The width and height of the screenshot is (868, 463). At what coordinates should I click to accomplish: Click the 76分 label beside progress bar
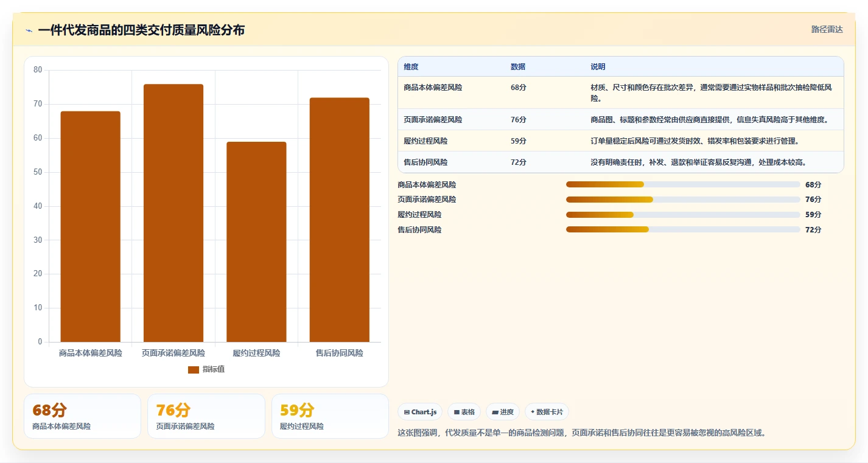coord(813,200)
